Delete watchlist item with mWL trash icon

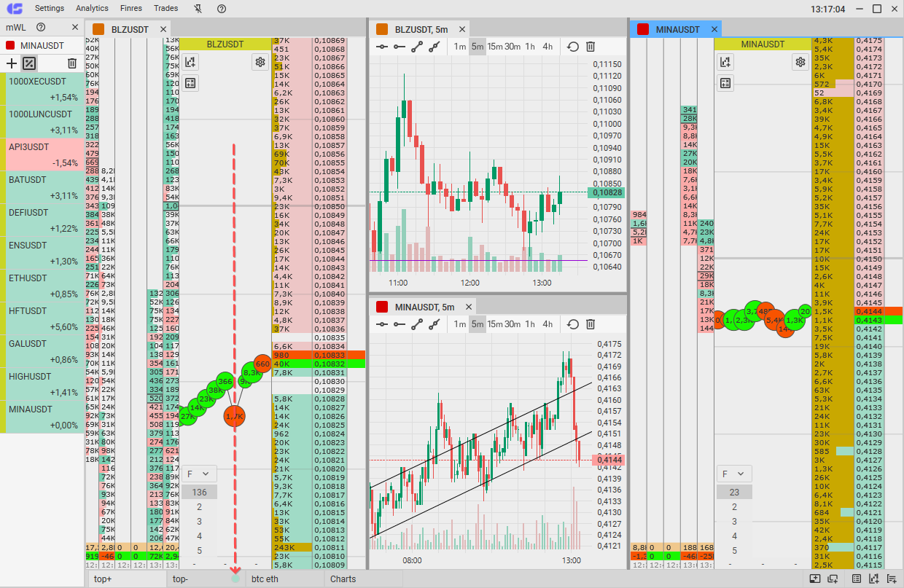pos(71,63)
